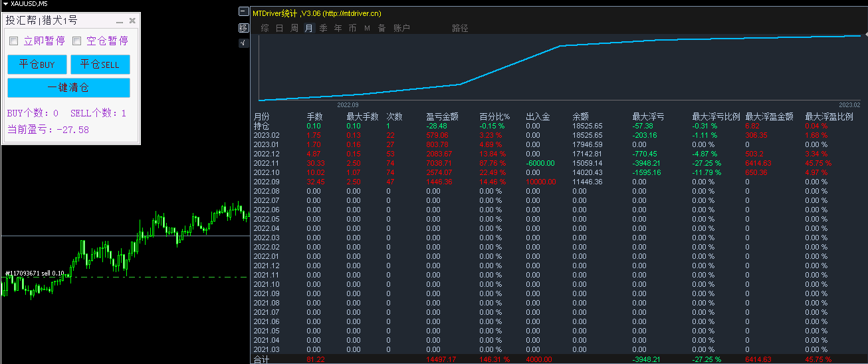Click the 2023.02 label under the equity curve
The image size is (868, 364).
[x=849, y=105]
